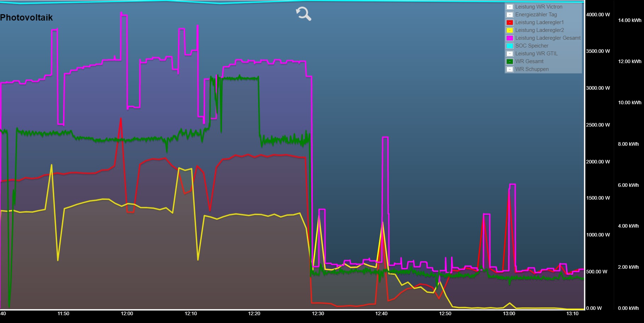Click the 0.00 W axis value
The height and width of the screenshot is (323, 644).
point(594,308)
